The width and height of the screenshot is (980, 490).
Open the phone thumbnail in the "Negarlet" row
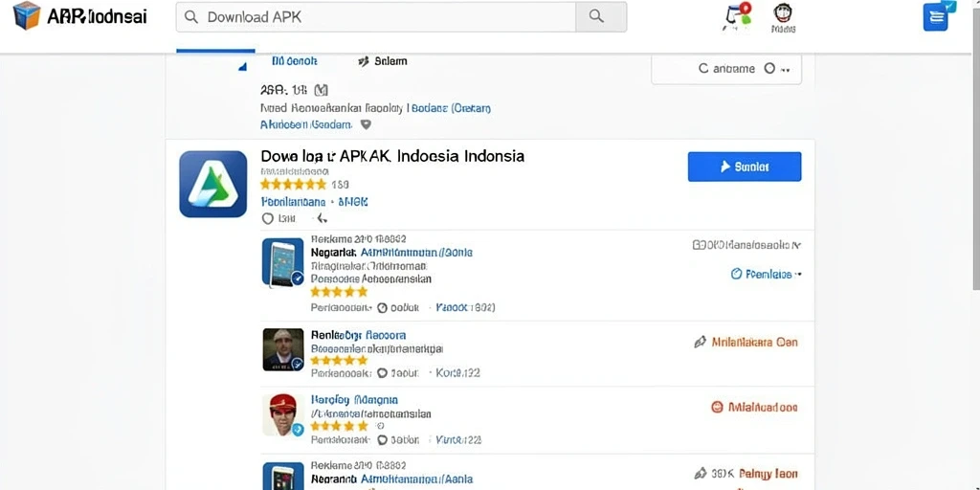tap(283, 262)
